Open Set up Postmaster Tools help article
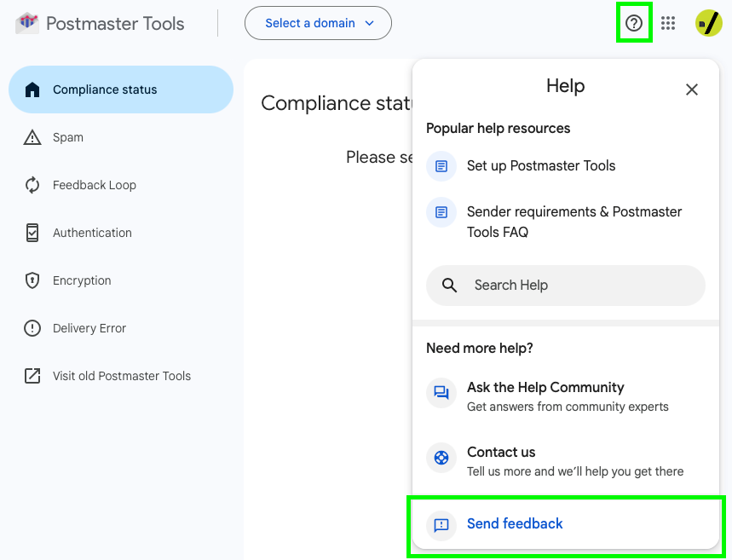 541,167
